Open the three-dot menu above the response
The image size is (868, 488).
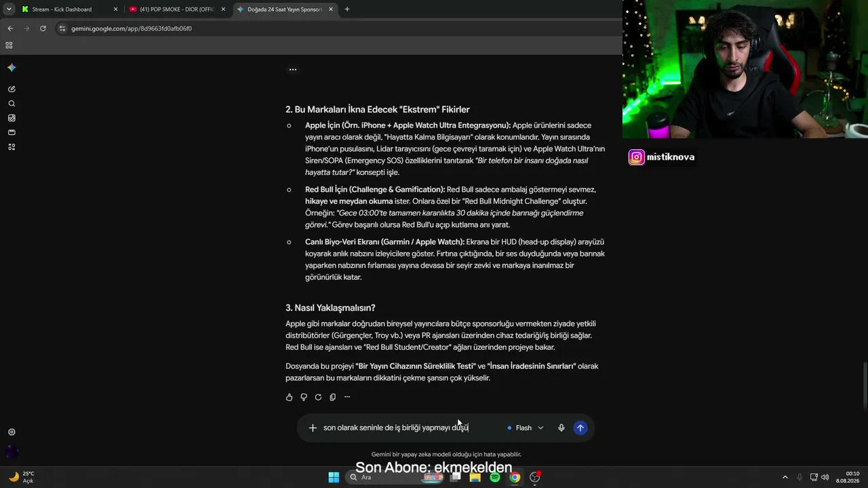293,69
